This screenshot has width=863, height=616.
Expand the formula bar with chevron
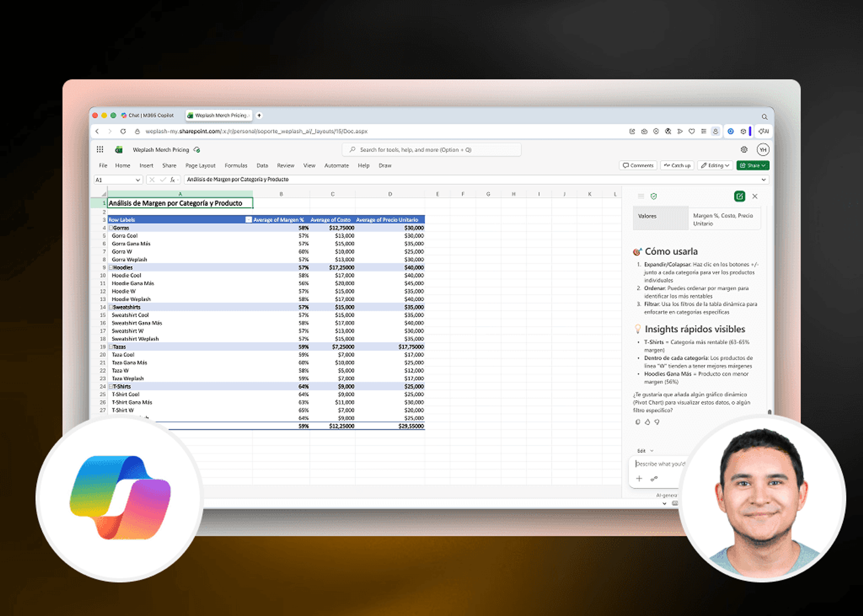[x=764, y=179]
